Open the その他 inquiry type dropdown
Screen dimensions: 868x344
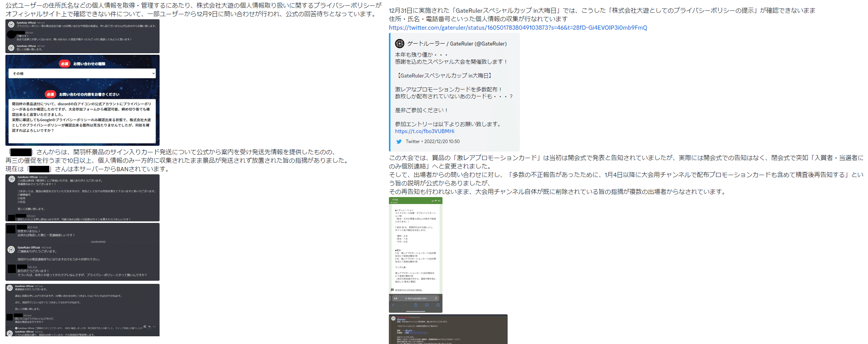[x=82, y=73]
